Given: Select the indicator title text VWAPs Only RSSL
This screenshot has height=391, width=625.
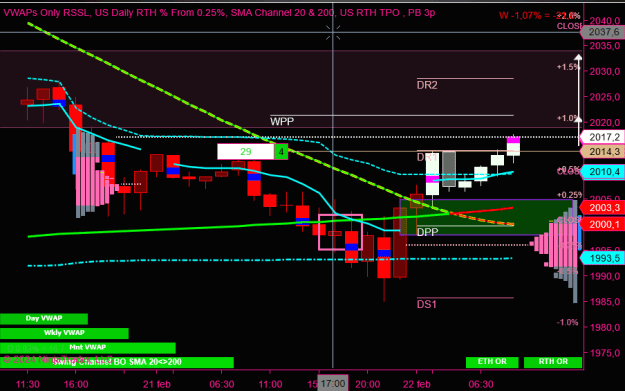Looking at the screenshot, I should coord(47,13).
